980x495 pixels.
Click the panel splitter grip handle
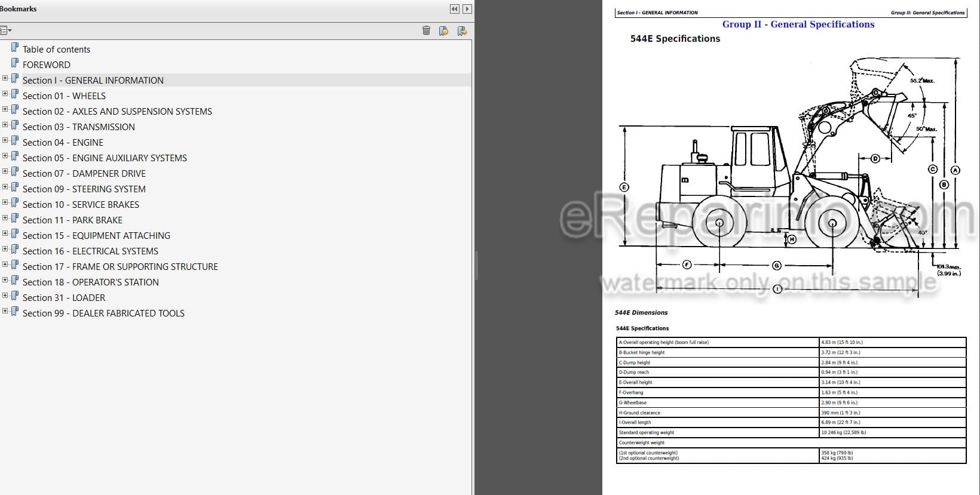(x=476, y=266)
